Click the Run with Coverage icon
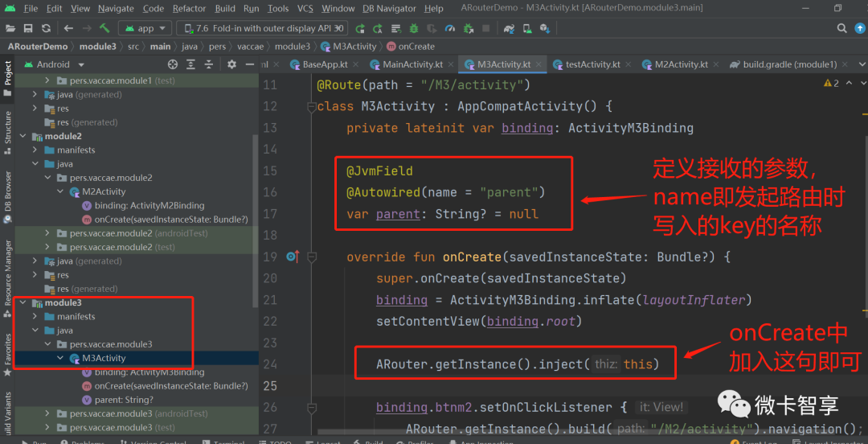This screenshot has height=444, width=868. point(432,28)
